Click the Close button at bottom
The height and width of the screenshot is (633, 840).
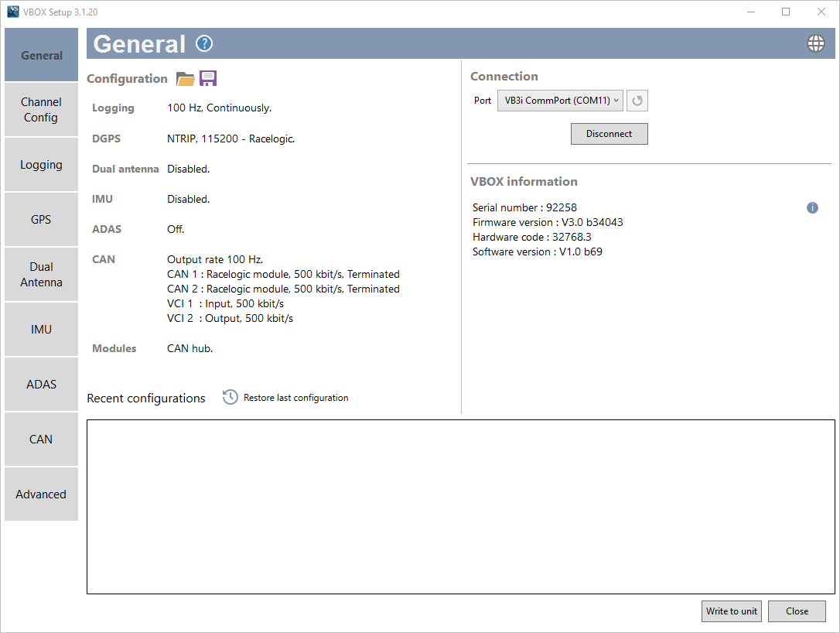[x=797, y=611]
